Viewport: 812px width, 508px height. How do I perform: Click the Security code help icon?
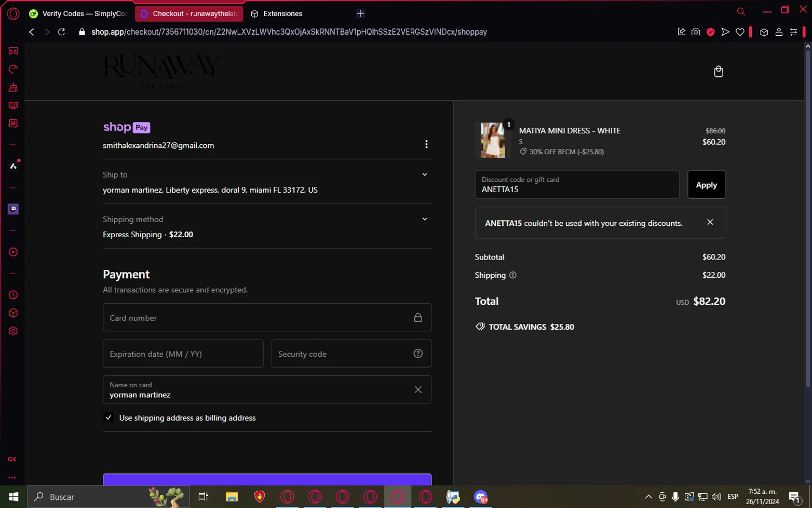[418, 354]
